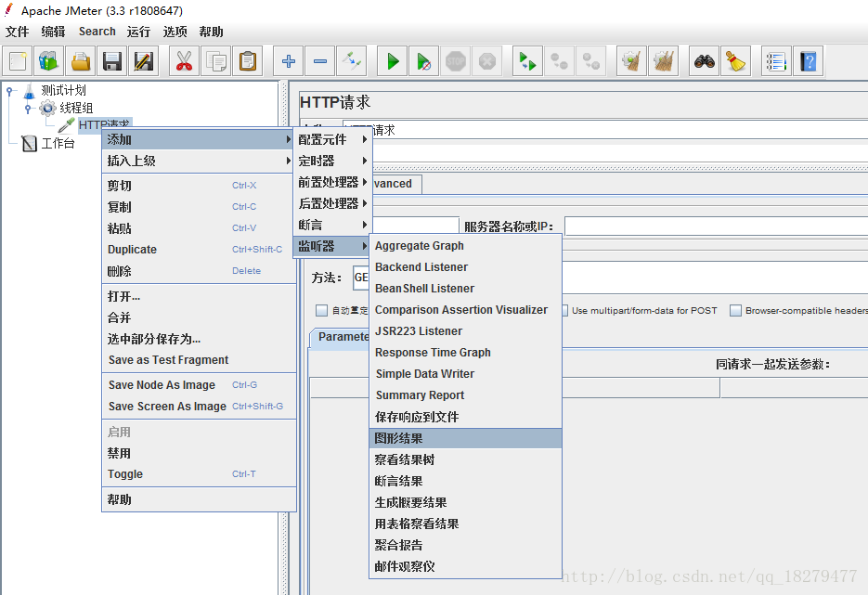
Task: Click the Save floppy disk icon
Action: [x=112, y=61]
